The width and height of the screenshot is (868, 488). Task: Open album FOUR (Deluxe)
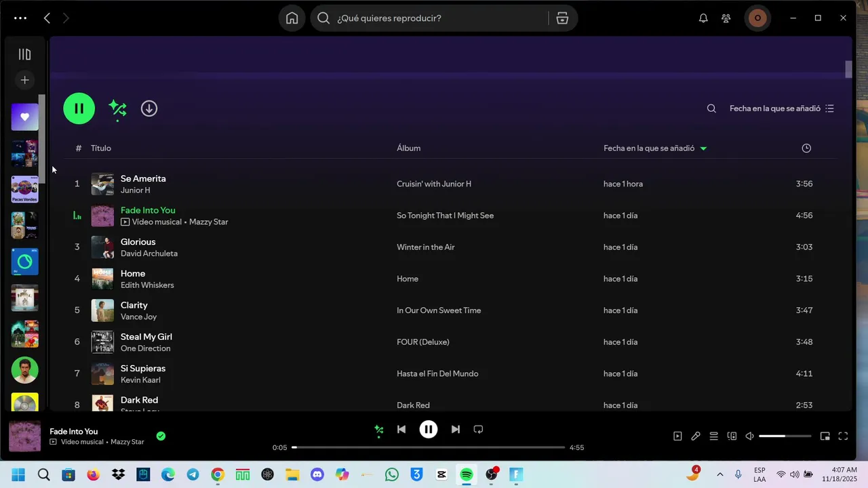(x=423, y=342)
